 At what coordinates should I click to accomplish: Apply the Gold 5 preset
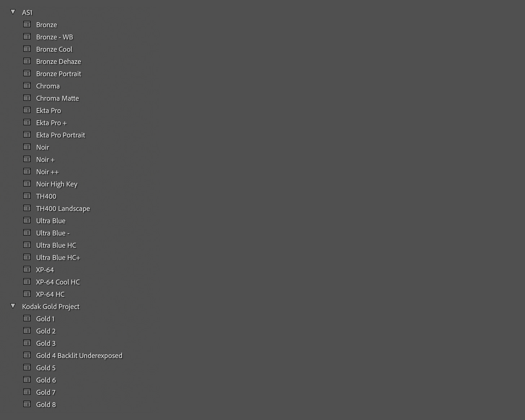46,368
